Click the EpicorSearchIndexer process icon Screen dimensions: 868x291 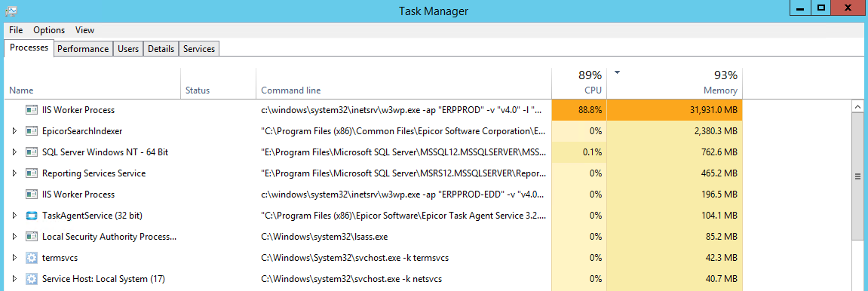click(31, 131)
